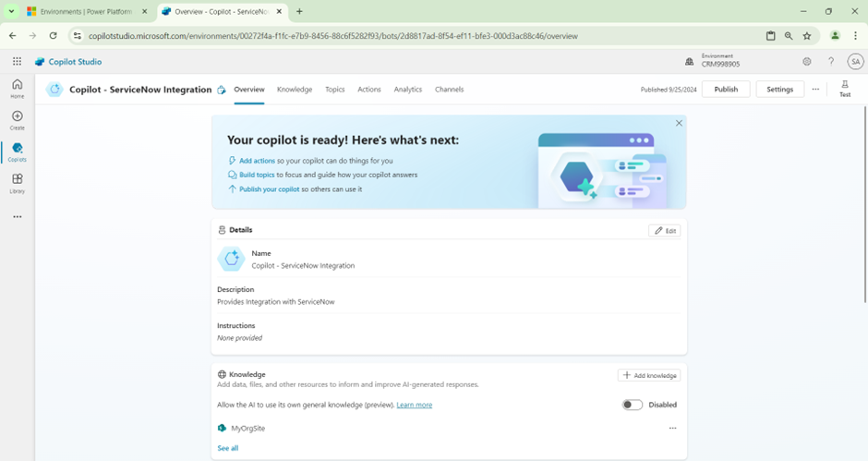Viewport: 868px width, 461px height.
Task: Click the settings gear icon in header
Action: [x=806, y=62]
